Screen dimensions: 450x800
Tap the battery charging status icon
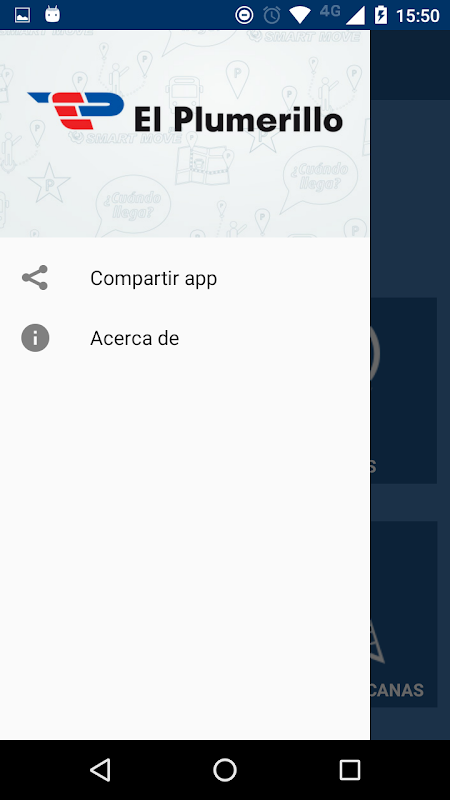381,15
